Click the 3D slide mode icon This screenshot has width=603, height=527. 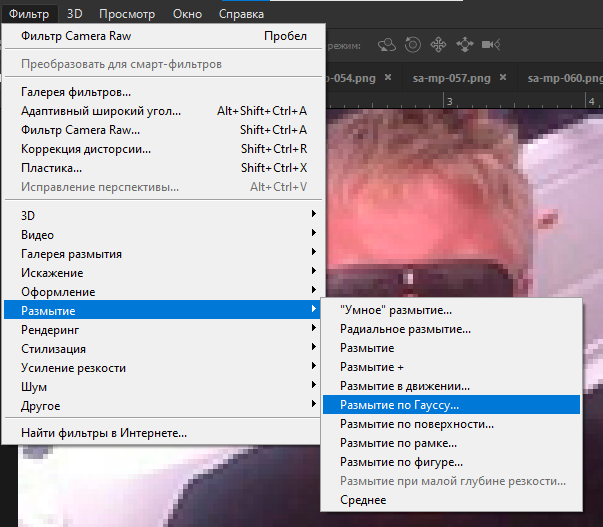coord(464,44)
